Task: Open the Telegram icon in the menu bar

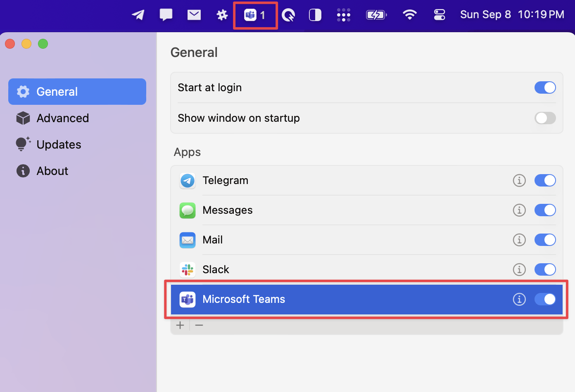Action: 138,15
